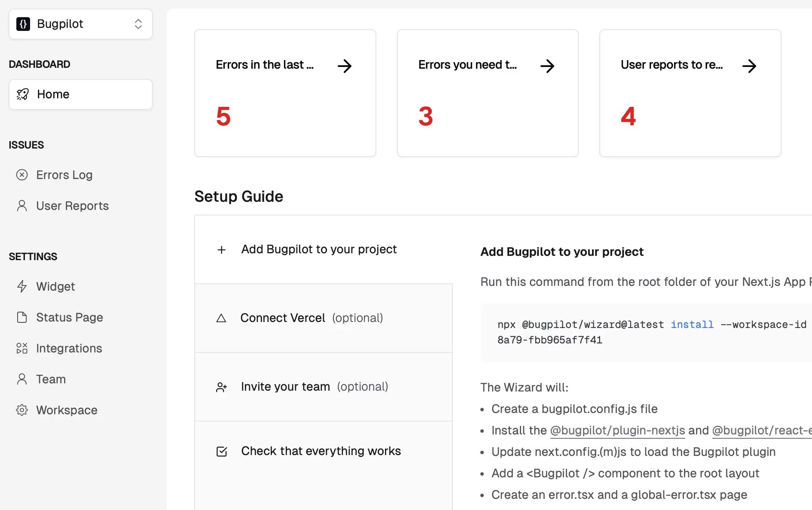Open Status Page settings
812x510 pixels.
coord(70,317)
